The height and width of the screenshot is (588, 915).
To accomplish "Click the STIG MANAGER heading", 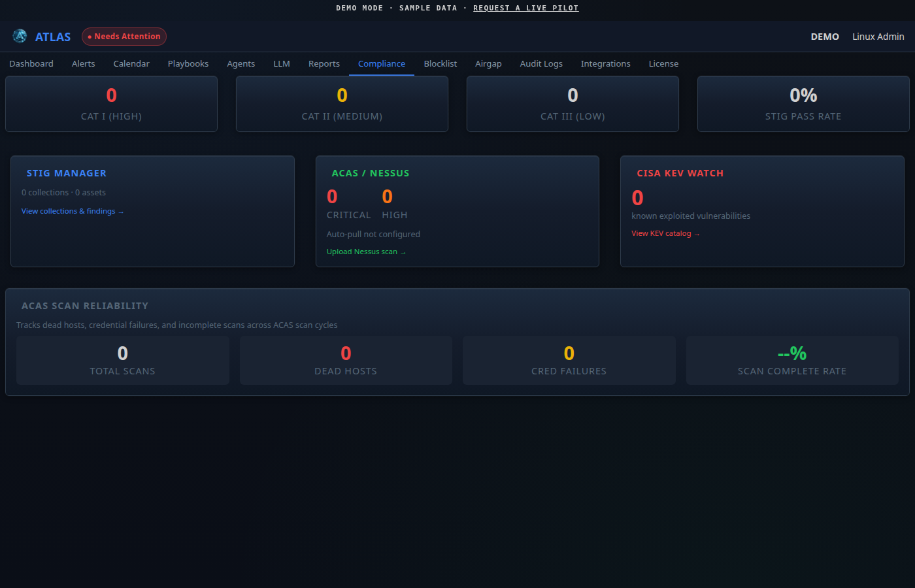I will [x=67, y=173].
